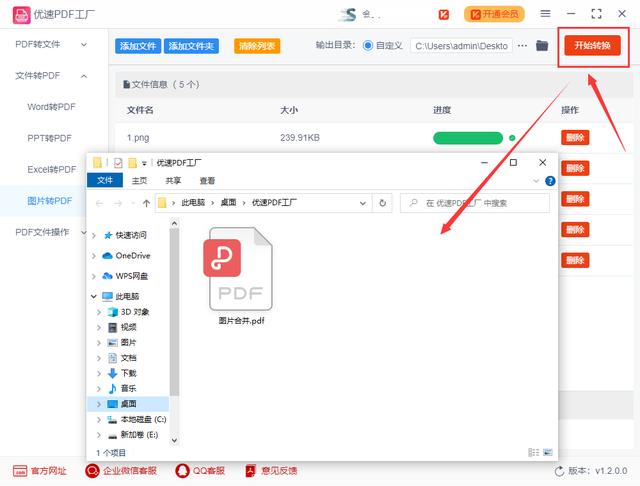Collapse 此电脑 node in Explorer tree
The image size is (640, 486).
coord(93,296)
